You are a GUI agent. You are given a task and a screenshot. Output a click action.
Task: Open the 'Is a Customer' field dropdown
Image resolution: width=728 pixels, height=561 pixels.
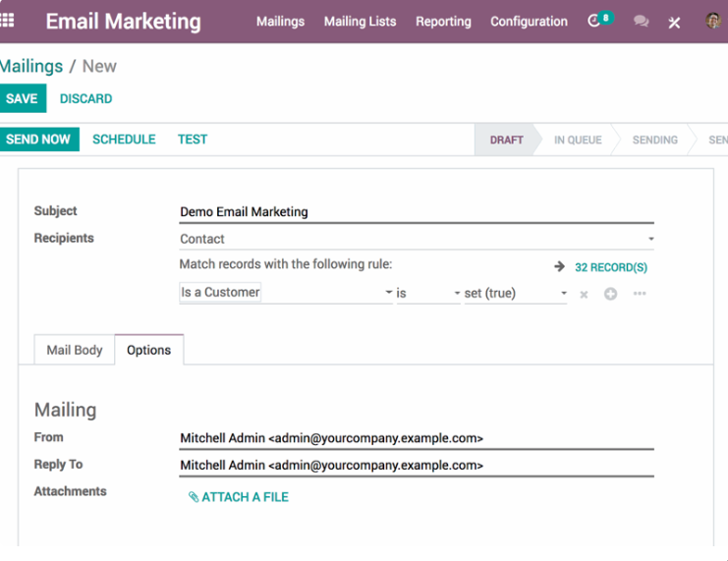[286, 293]
